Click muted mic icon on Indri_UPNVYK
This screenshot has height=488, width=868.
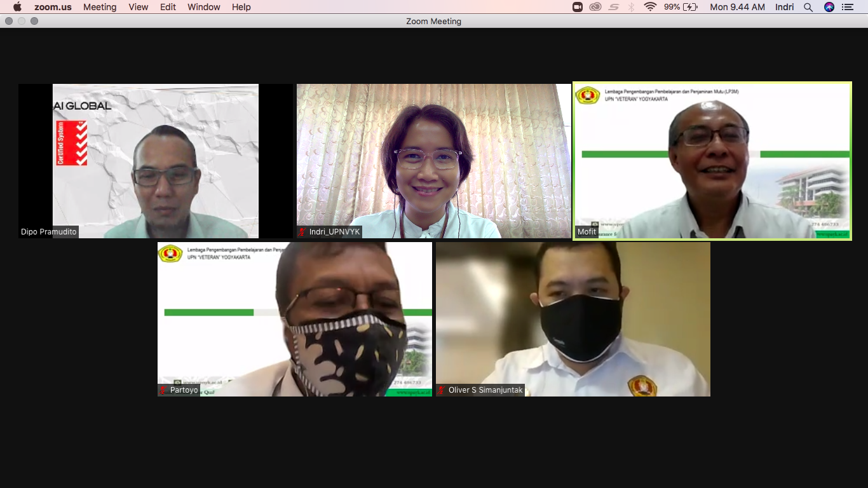[x=302, y=232]
